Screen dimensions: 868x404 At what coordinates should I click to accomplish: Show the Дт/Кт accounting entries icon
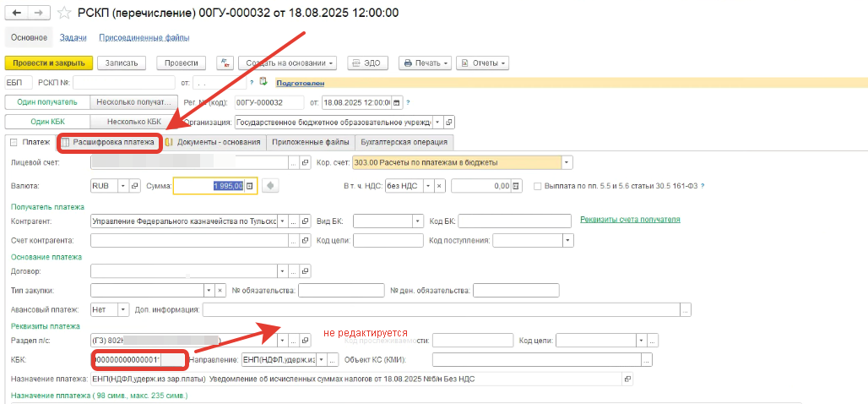[x=225, y=63]
